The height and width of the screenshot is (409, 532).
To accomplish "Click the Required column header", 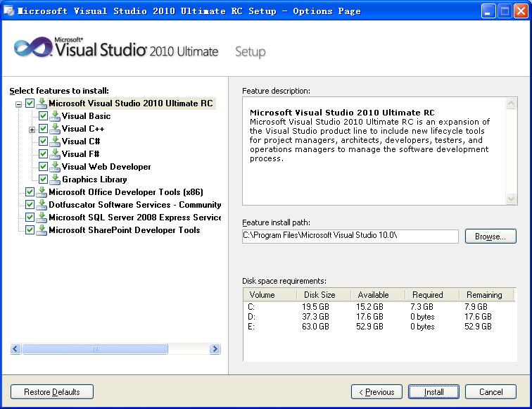I will click(x=432, y=295).
